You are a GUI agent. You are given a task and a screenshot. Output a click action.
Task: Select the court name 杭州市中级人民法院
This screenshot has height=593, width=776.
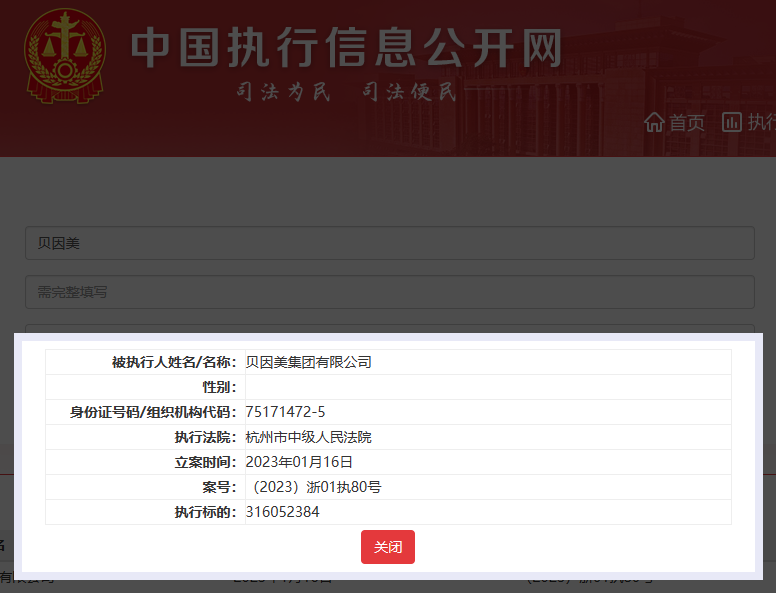pyautogui.click(x=308, y=437)
